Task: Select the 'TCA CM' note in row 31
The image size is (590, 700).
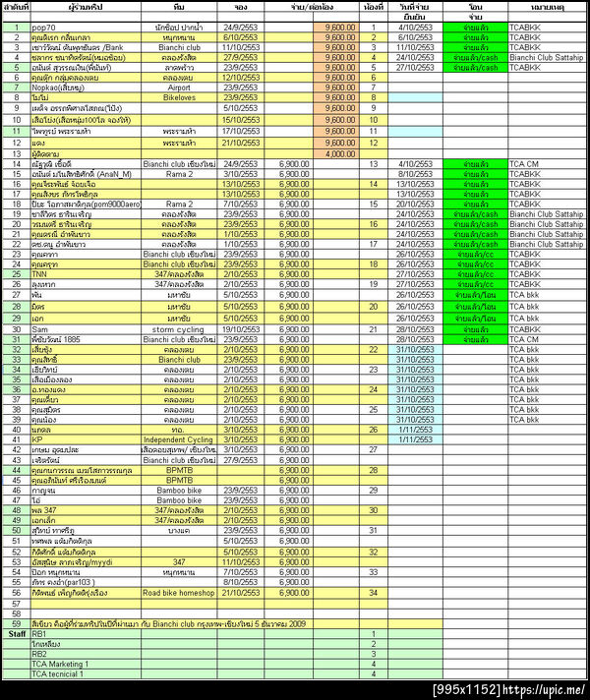Action: (547, 339)
